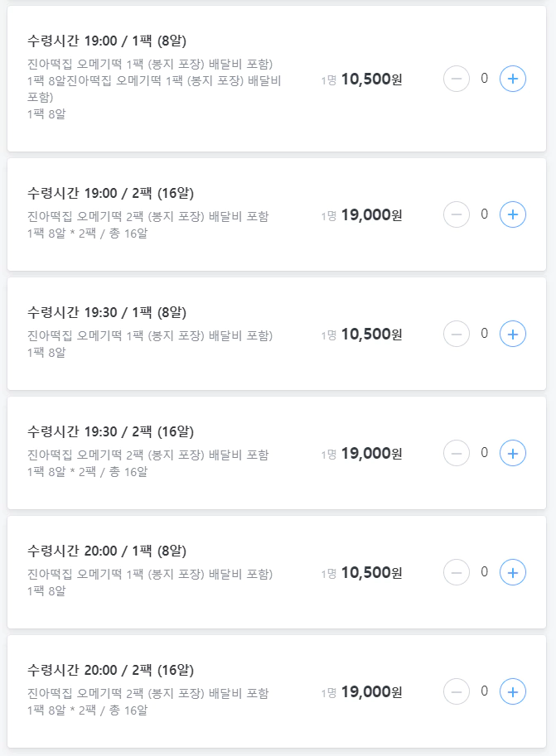556x756 pixels.
Task: Click the 수령시간 19:30 / 1팩 (8알) heading
Action: [x=107, y=312]
